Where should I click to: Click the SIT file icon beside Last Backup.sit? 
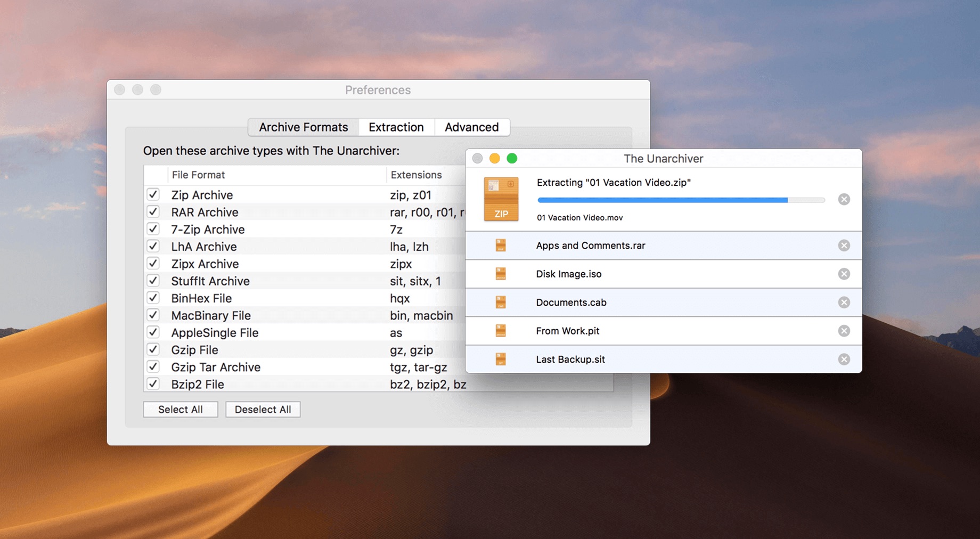[x=501, y=359]
